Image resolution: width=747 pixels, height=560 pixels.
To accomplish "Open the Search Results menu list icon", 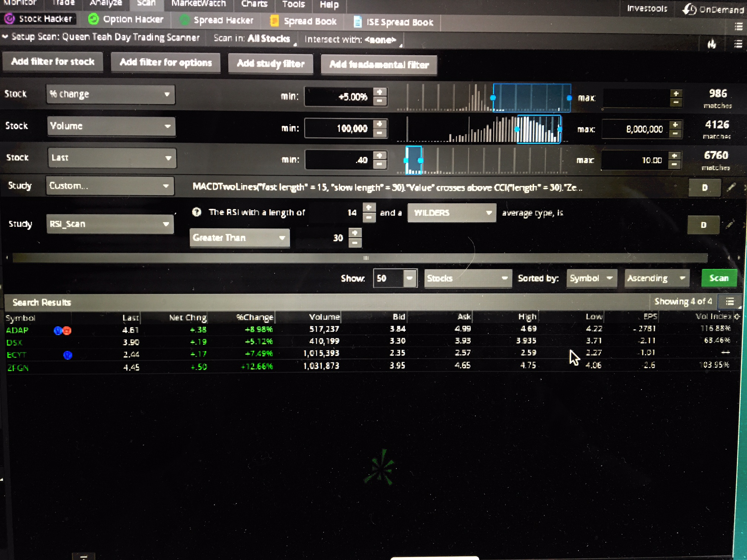I will click(x=730, y=302).
